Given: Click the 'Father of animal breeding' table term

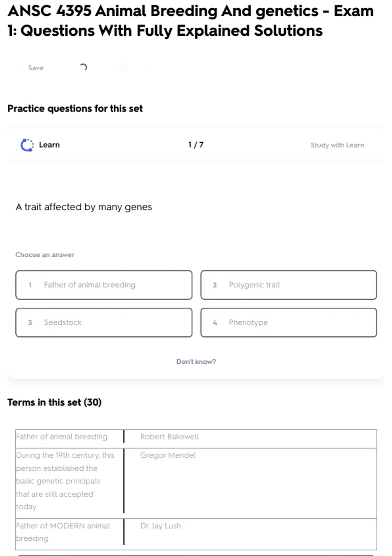Looking at the screenshot, I should (x=62, y=437).
